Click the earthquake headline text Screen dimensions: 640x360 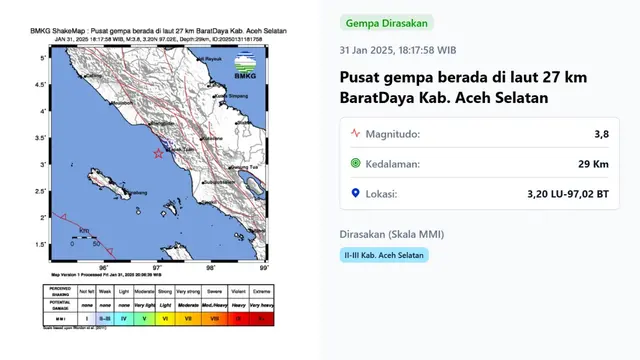(463, 87)
